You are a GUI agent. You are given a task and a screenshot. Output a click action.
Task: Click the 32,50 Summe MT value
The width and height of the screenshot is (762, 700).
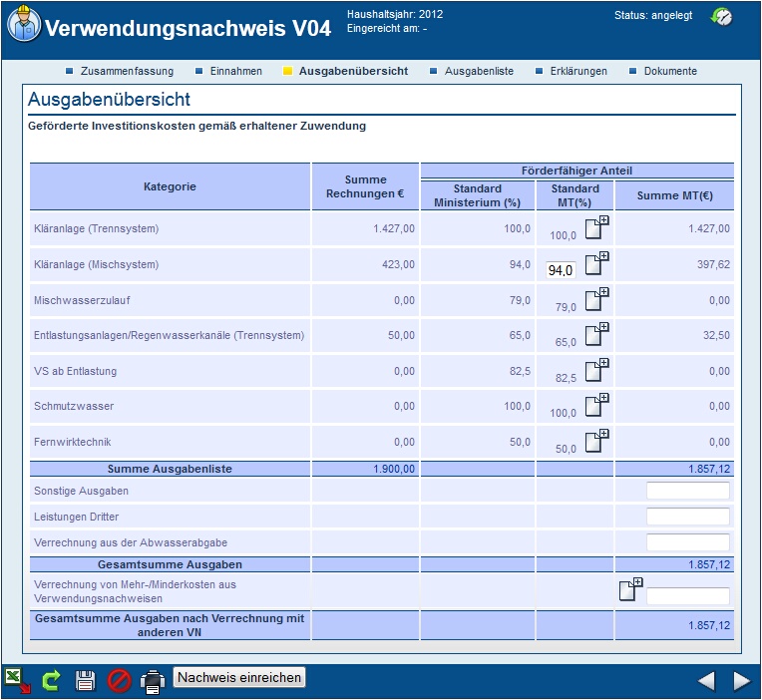pos(716,335)
